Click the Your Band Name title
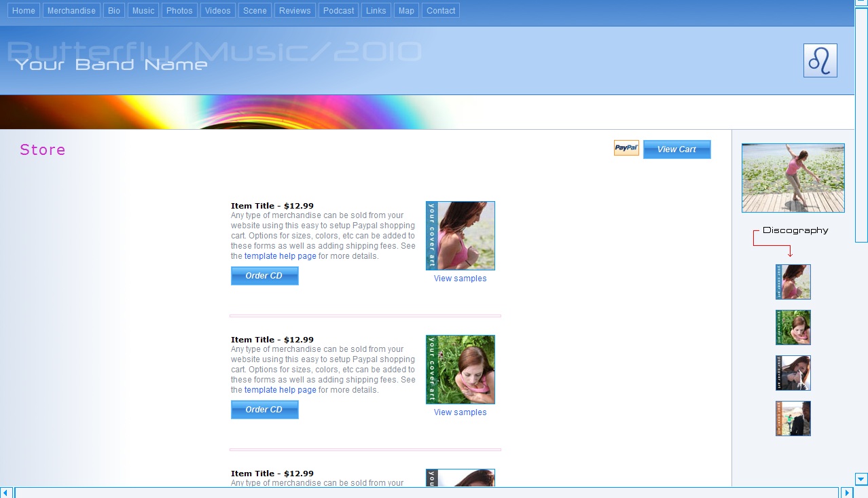 click(x=111, y=65)
